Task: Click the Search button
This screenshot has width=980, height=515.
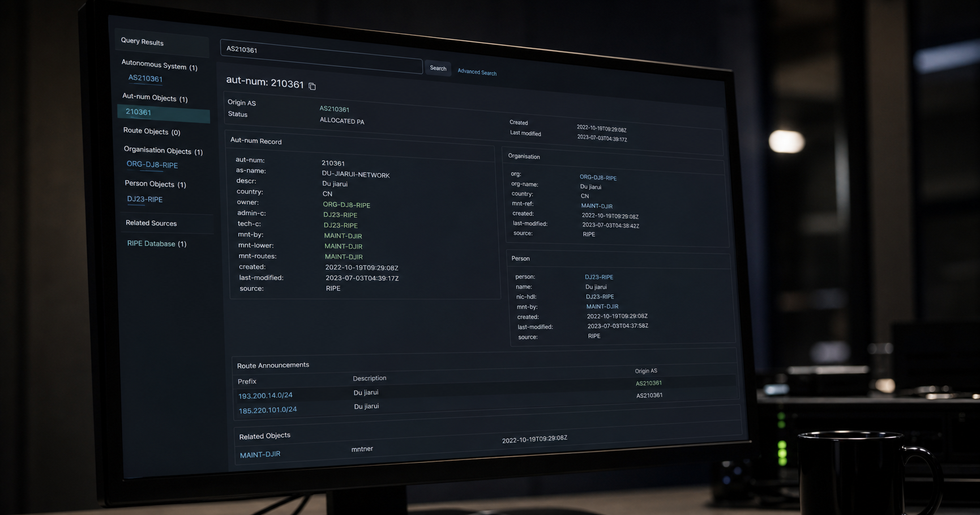Action: pos(438,69)
